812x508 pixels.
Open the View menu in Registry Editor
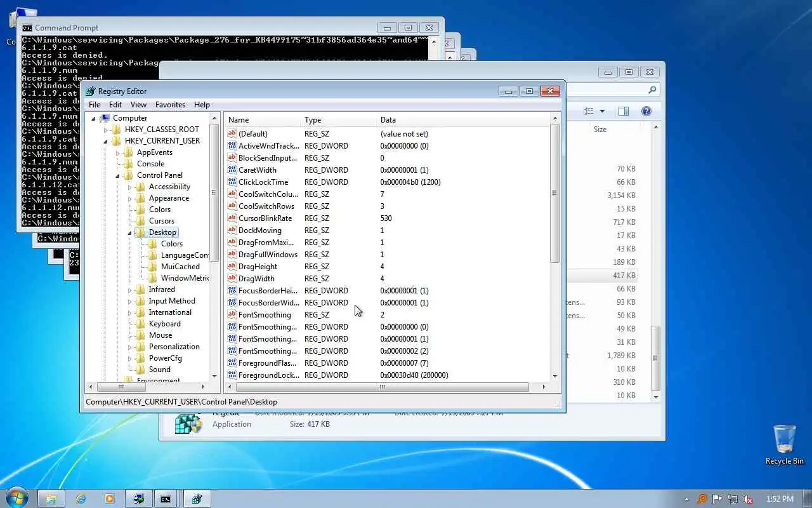(x=138, y=105)
